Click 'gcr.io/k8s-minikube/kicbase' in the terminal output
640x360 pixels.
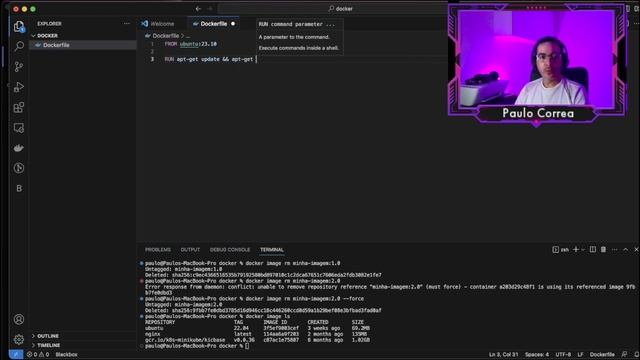(185, 340)
